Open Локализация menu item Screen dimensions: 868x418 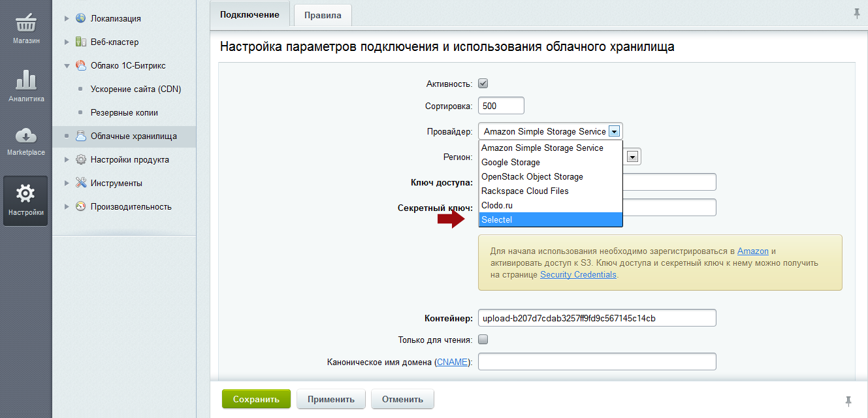116,18
